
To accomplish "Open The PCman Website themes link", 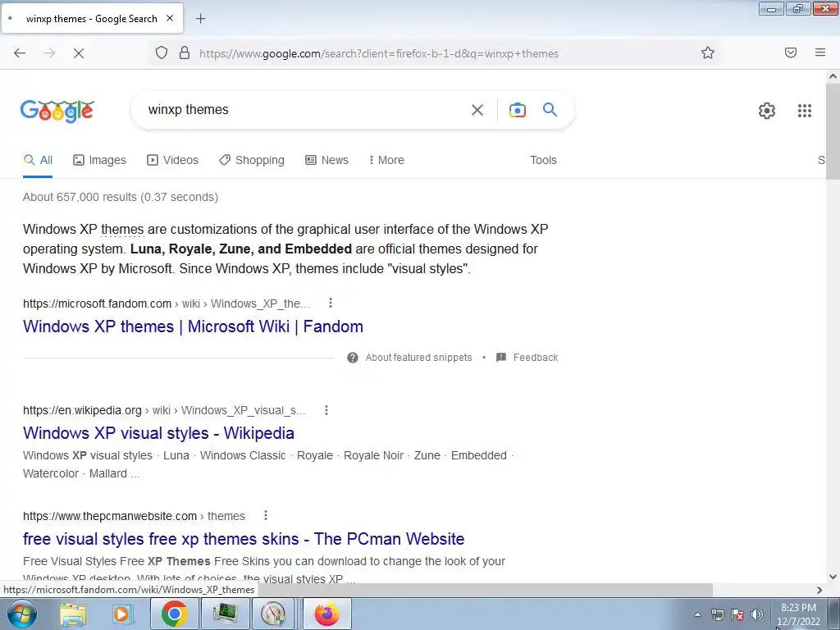I will [x=244, y=539].
